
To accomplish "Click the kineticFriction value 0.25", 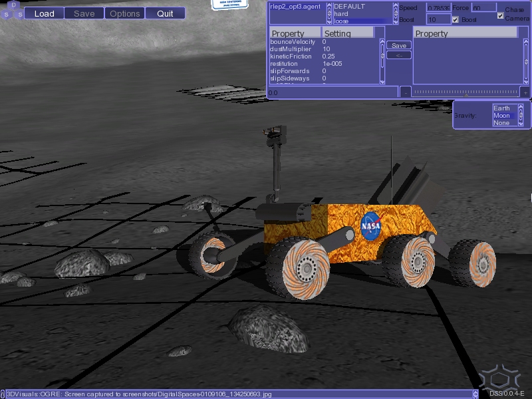I will click(x=329, y=57).
